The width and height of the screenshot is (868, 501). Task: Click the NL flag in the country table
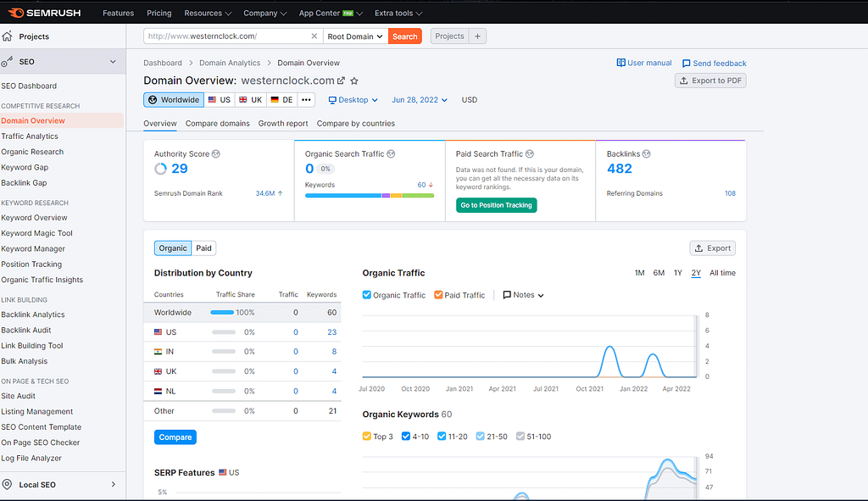click(158, 391)
